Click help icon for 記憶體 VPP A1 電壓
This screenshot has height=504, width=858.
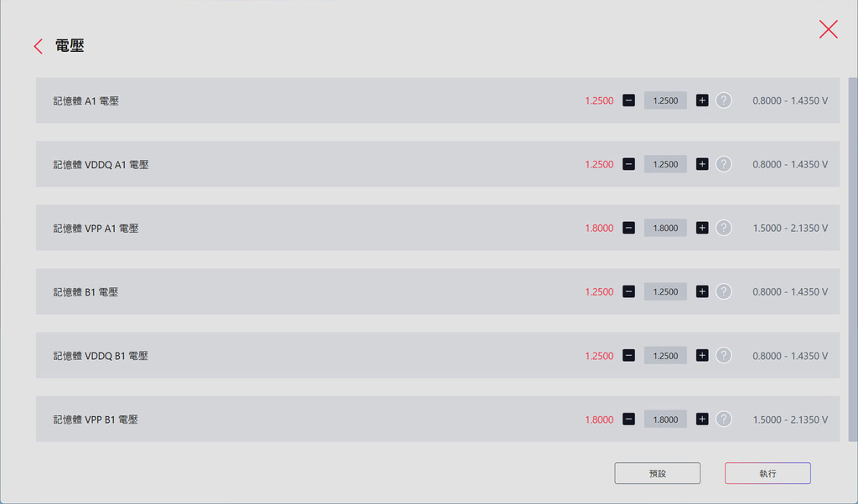[x=724, y=228]
